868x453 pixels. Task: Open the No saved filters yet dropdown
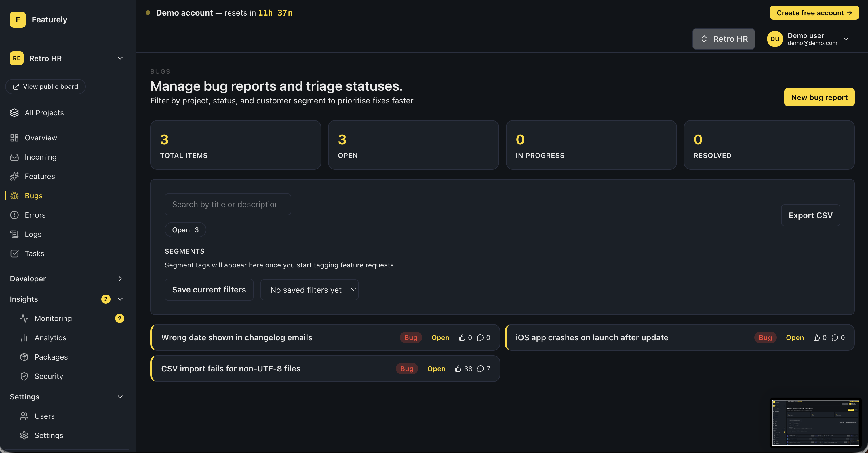pos(309,290)
